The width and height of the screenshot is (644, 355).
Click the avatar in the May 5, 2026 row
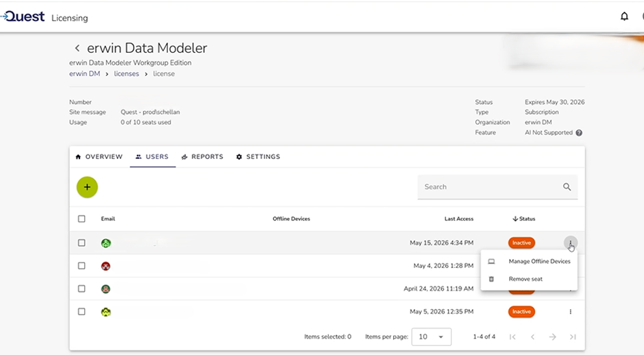(x=106, y=312)
